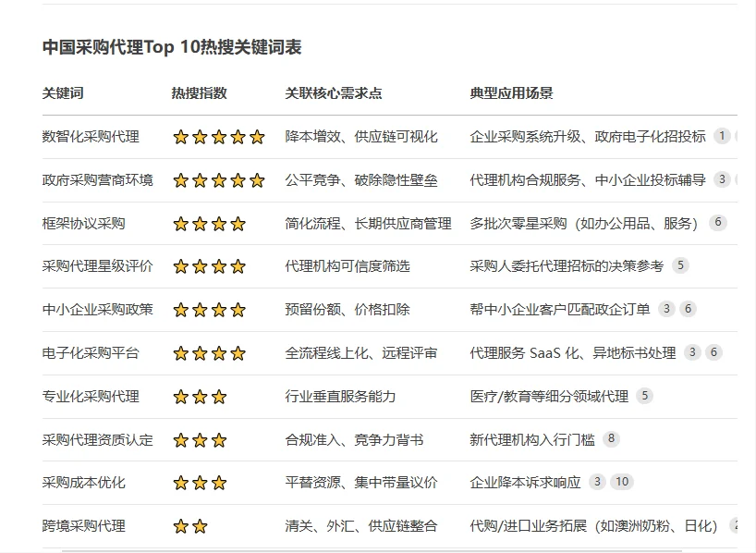Click four-star rating of 采购代理星级评价
This screenshot has height=553, width=756.
click(209, 266)
